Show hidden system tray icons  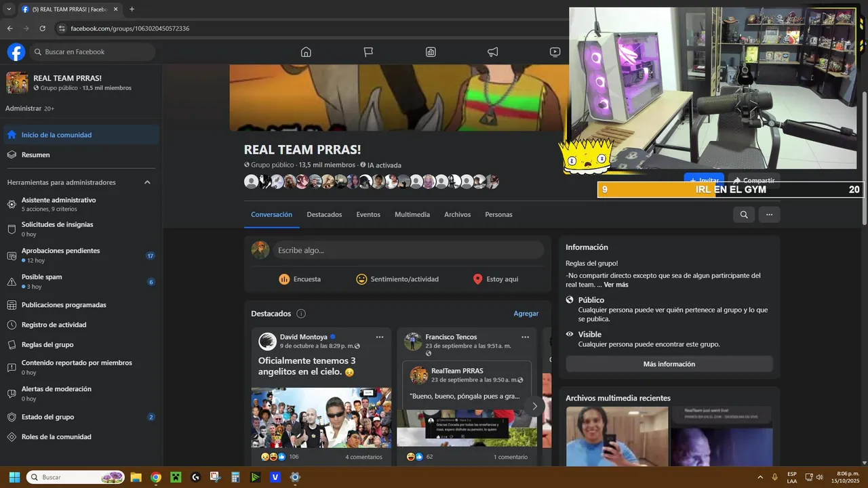[759, 477]
